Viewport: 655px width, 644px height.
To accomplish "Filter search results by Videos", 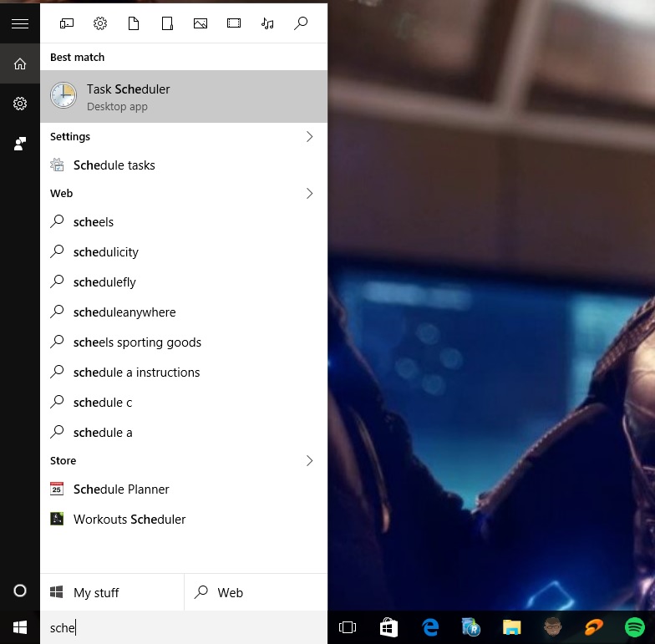I will click(234, 23).
